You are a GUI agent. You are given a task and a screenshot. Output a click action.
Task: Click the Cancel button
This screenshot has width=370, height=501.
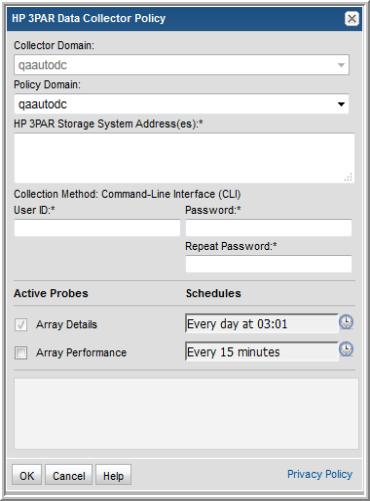(x=69, y=475)
